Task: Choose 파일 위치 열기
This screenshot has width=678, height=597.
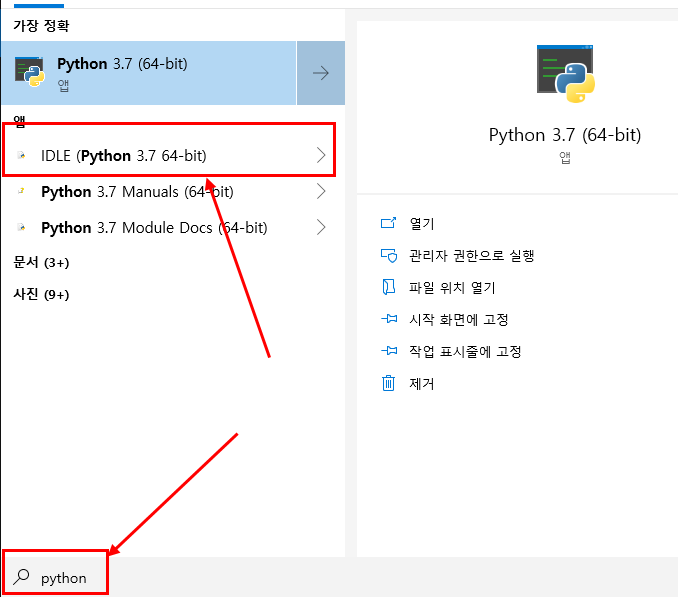Action: pos(452,287)
